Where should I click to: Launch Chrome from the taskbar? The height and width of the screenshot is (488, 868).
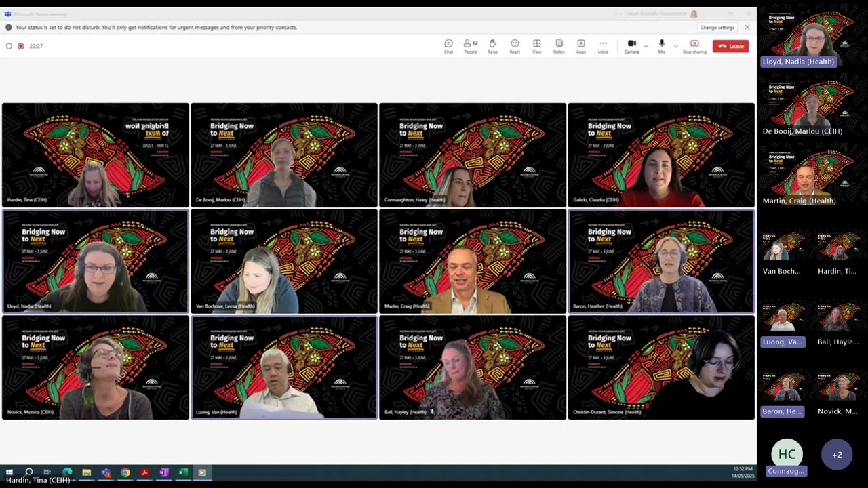125,472
